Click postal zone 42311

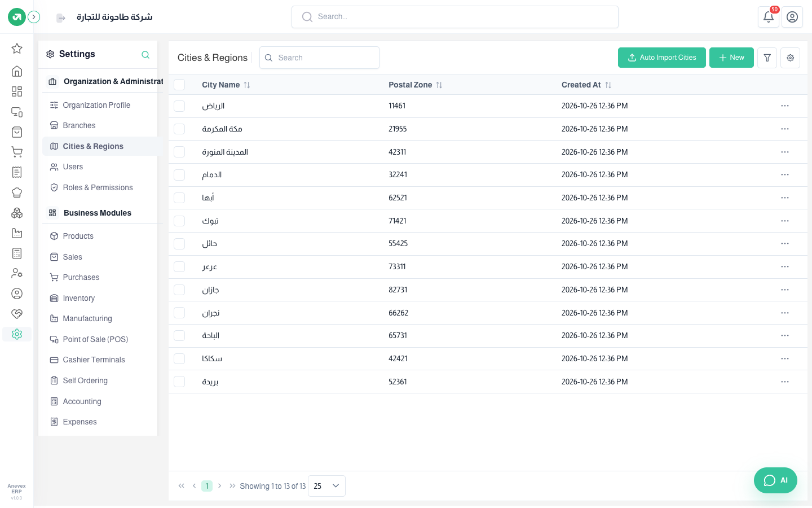point(398,152)
